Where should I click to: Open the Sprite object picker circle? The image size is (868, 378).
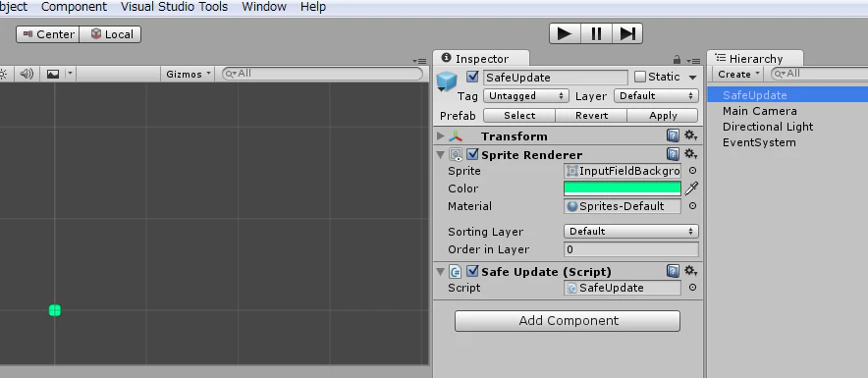[692, 171]
